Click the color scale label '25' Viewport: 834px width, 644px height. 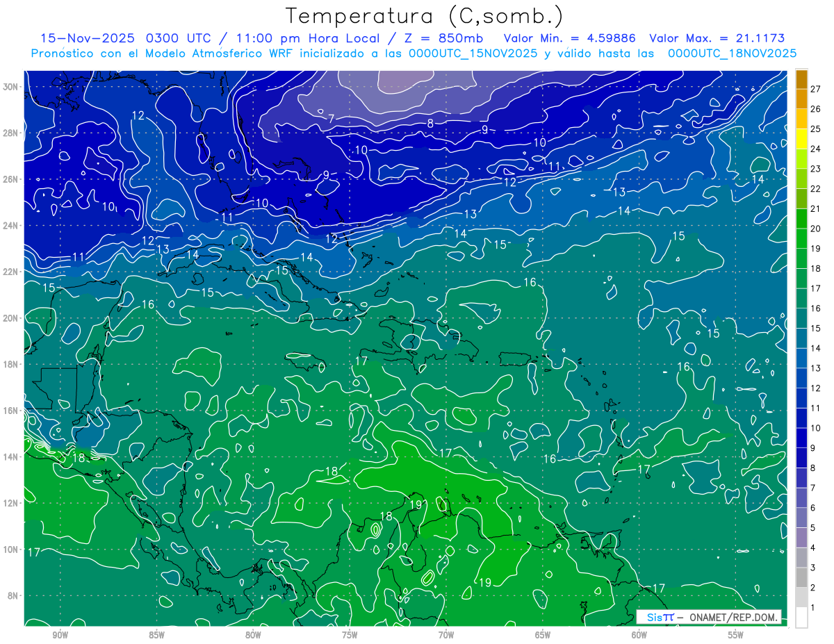coord(815,129)
